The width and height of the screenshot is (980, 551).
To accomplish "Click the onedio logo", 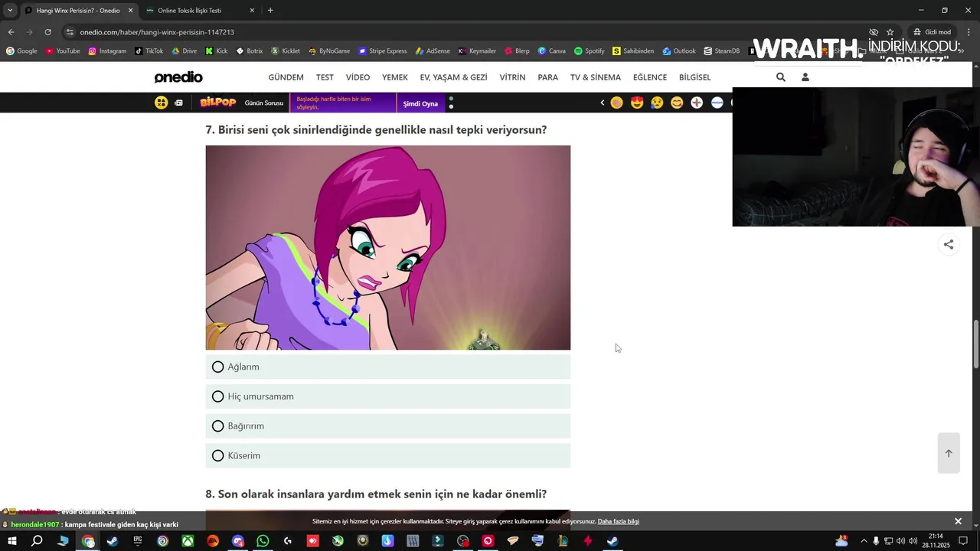I will (178, 77).
